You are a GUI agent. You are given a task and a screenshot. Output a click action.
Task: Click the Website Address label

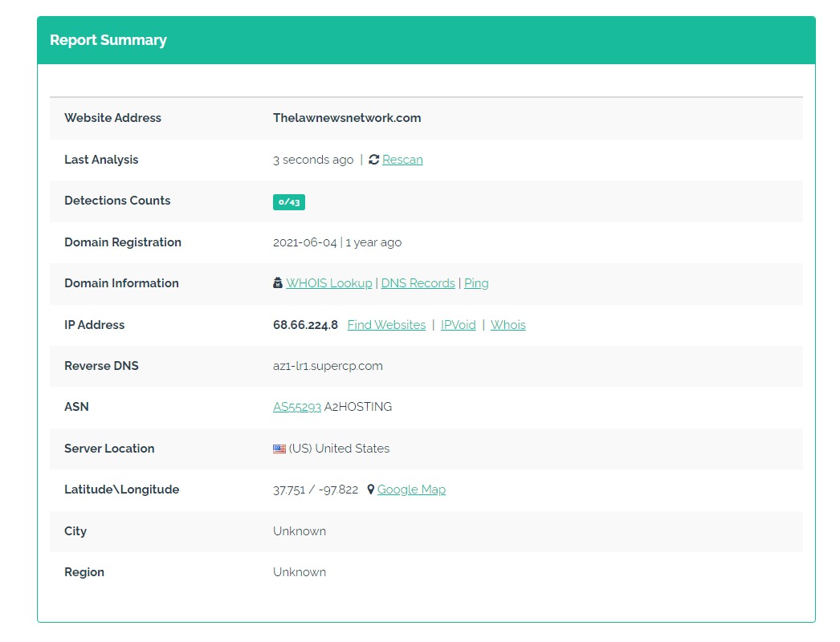click(x=112, y=118)
